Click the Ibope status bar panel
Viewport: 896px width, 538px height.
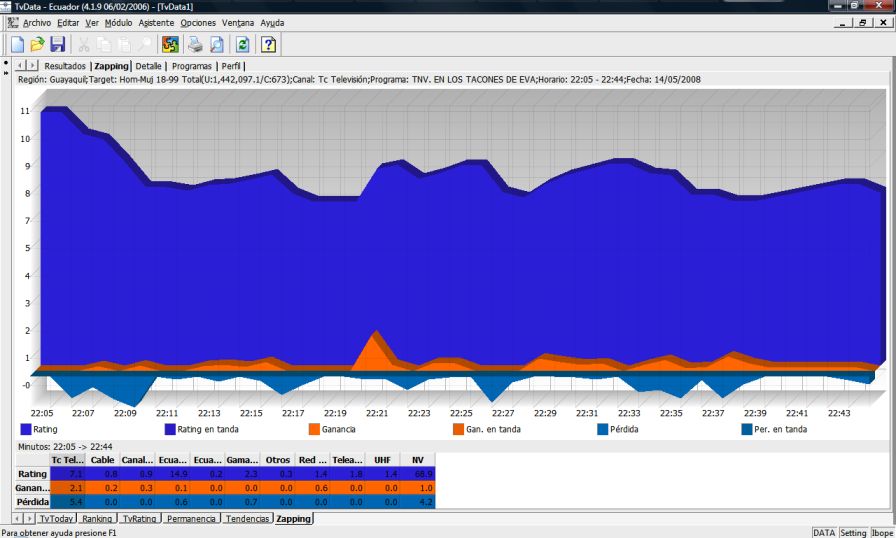point(882,532)
